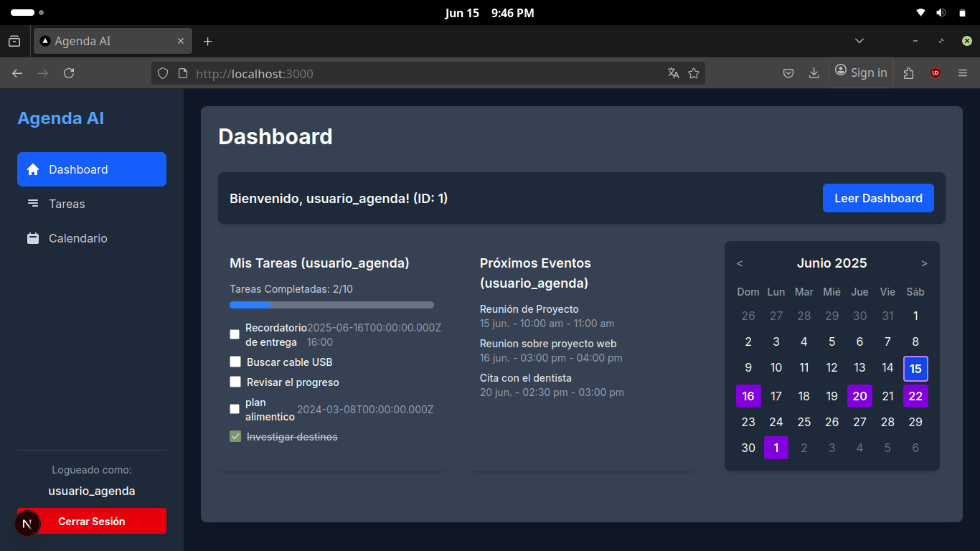
Task: Open the list all tabs dropdown chevron
Action: tap(859, 41)
